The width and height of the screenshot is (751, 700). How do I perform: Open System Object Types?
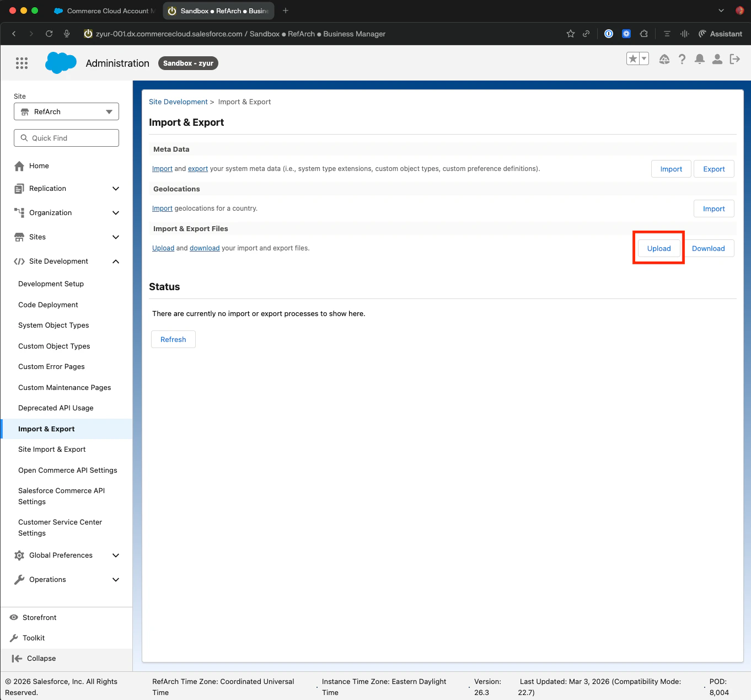(x=53, y=325)
